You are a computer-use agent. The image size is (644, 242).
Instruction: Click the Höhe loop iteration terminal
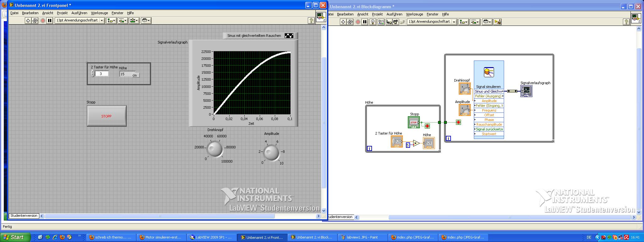point(369,148)
